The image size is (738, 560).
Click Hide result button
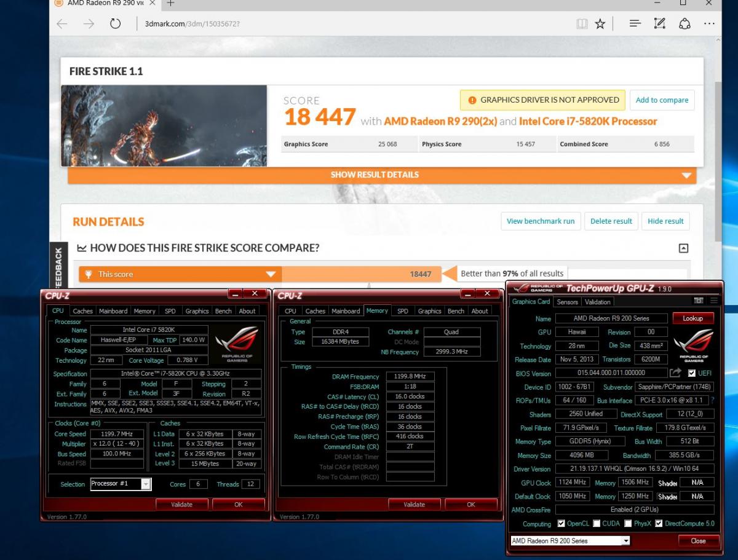tap(665, 221)
